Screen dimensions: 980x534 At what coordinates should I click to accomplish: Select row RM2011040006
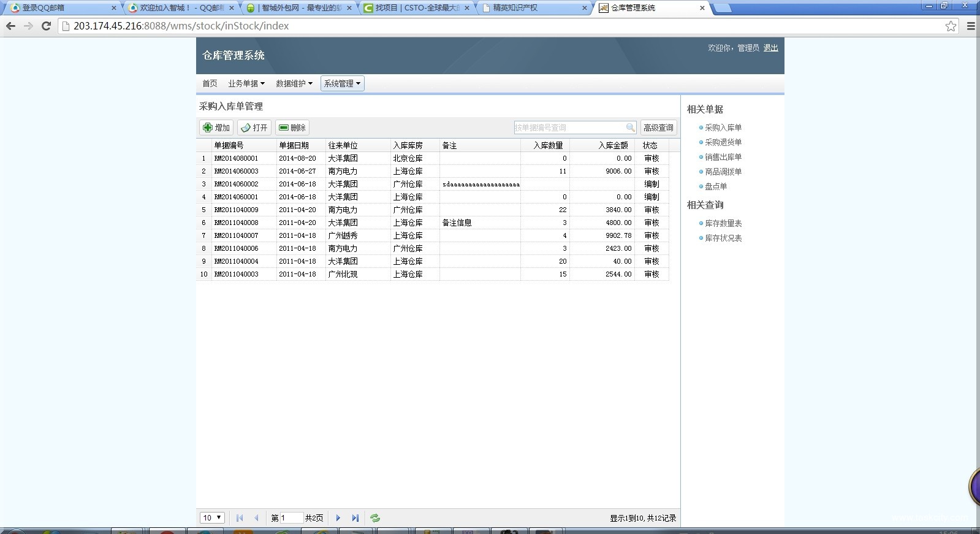pos(433,248)
